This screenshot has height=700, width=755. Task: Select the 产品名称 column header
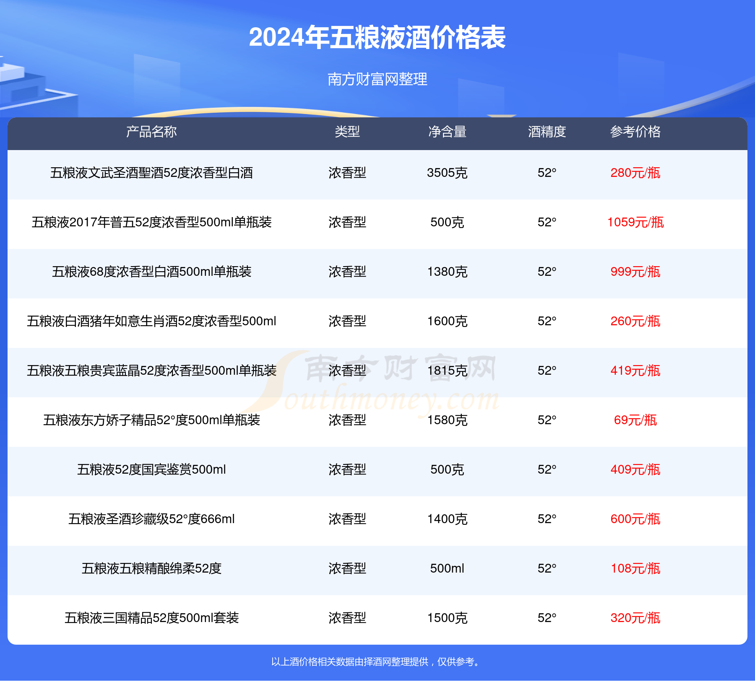[x=151, y=132]
